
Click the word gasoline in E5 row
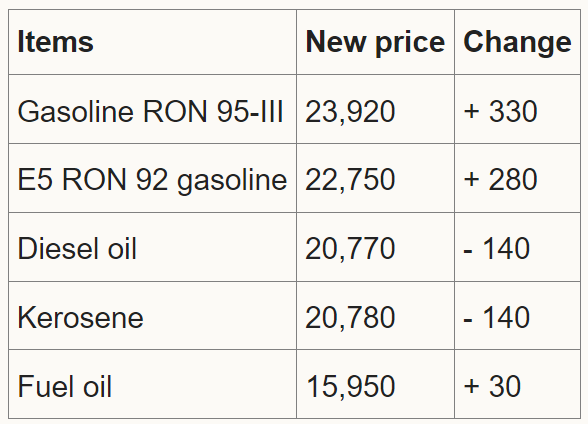(232, 181)
